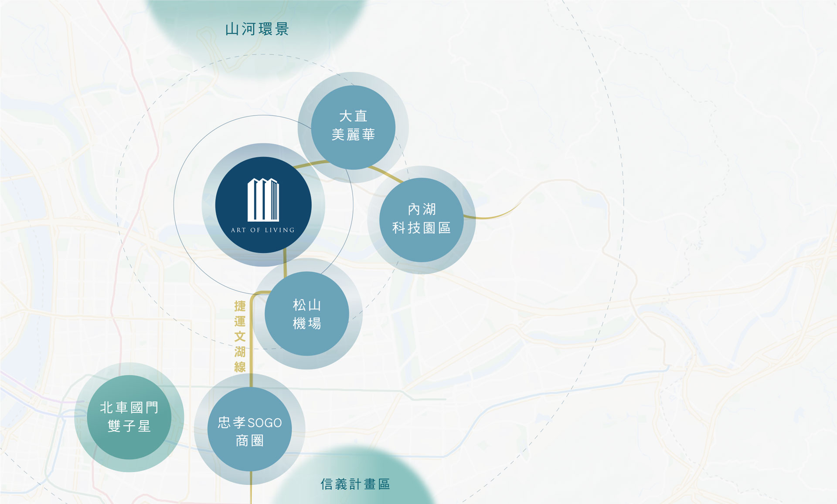837x504 pixels.
Task: Choose the 忠孝SOGO商圈 bubble
Action: tap(250, 429)
